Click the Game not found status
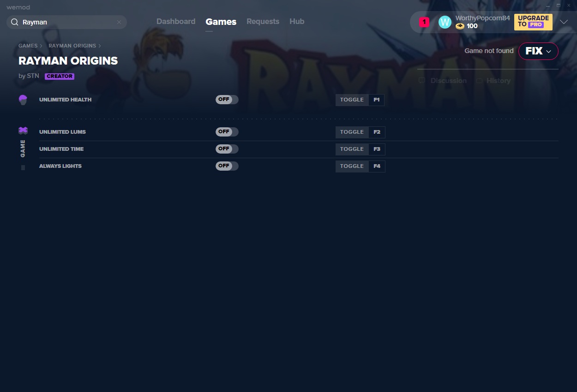The width and height of the screenshot is (577, 392). [489, 51]
